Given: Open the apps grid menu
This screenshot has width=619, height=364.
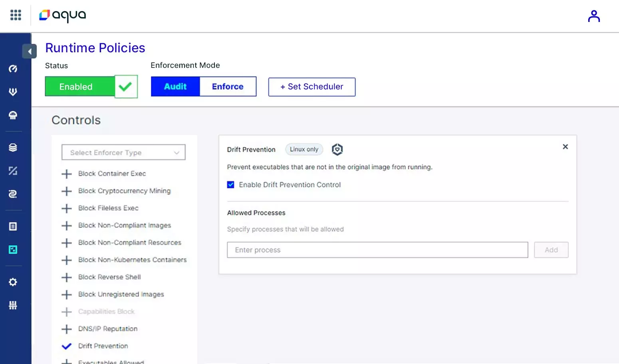Looking at the screenshot, I should coord(16,15).
